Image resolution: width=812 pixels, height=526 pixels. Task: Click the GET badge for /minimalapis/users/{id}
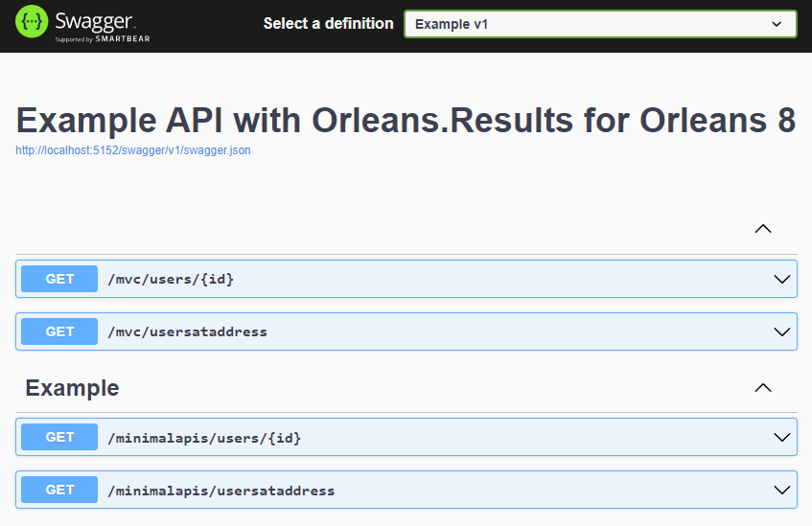tap(59, 437)
